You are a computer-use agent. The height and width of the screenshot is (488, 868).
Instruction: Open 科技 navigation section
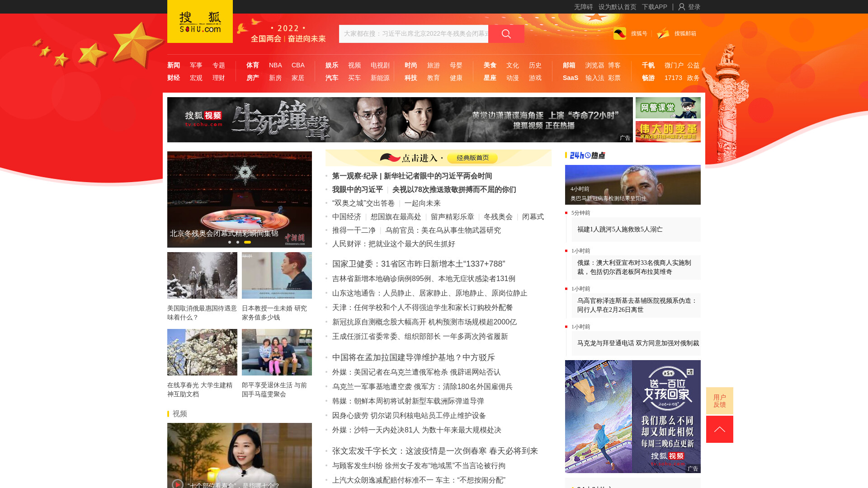(411, 78)
